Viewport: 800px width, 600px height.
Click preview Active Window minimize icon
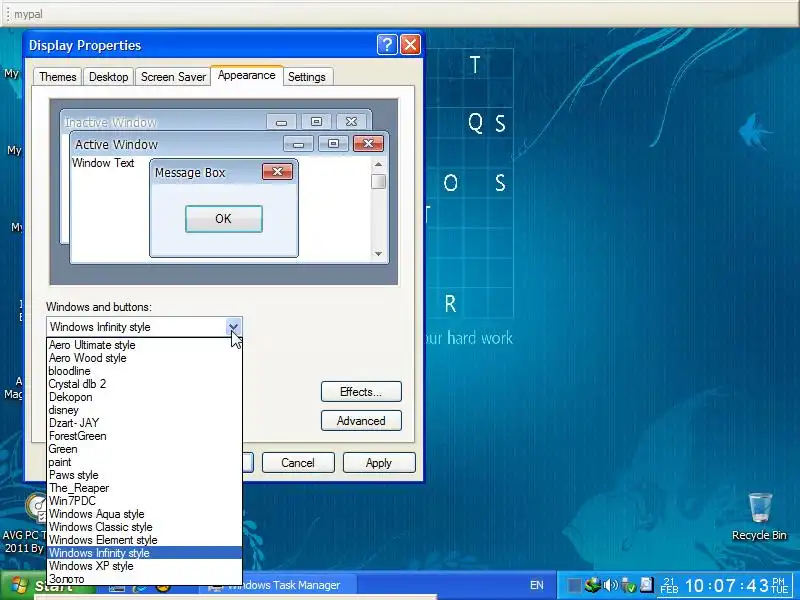(x=298, y=144)
